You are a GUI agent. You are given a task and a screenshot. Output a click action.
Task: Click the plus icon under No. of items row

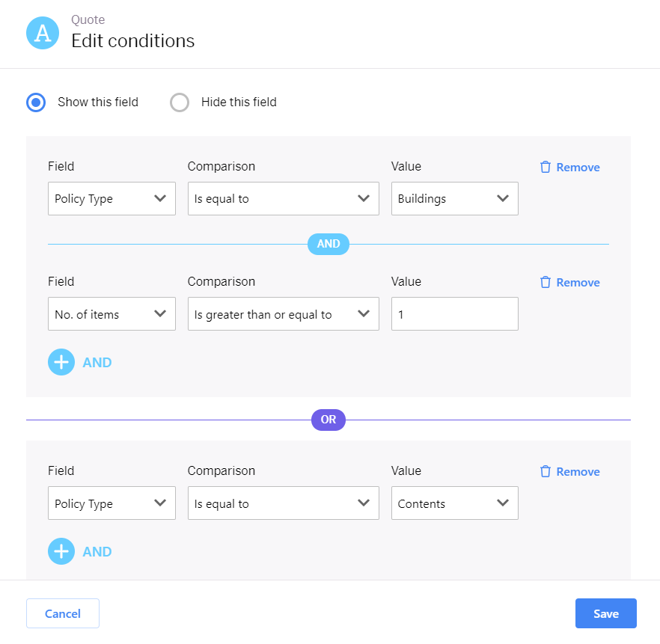pyautogui.click(x=61, y=362)
